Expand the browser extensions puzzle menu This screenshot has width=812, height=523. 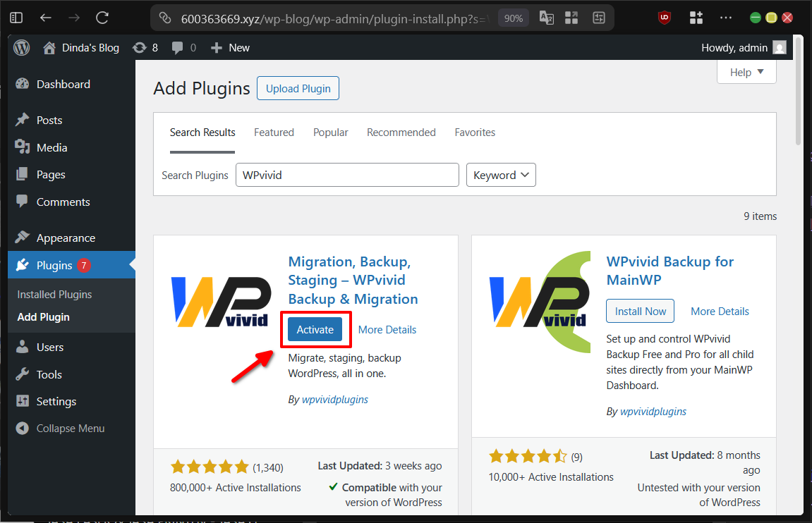point(696,17)
